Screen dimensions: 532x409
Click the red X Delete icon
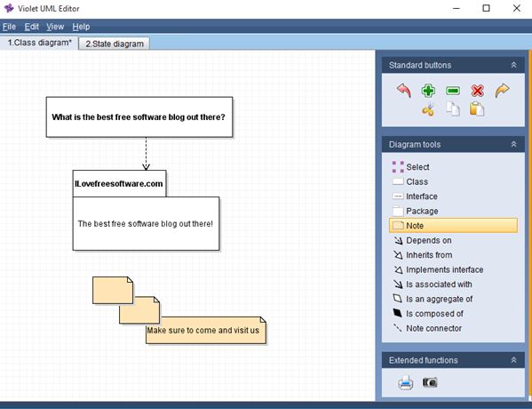click(x=477, y=91)
